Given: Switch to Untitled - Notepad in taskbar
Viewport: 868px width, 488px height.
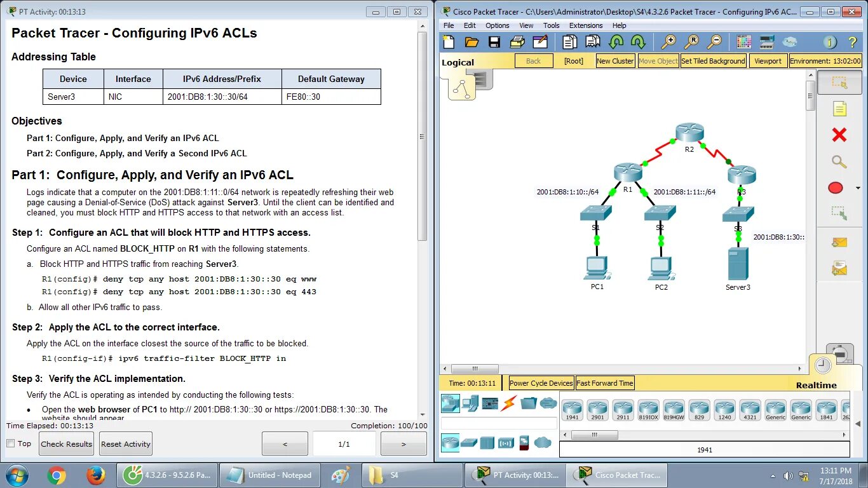Looking at the screenshot, I should tap(271, 475).
